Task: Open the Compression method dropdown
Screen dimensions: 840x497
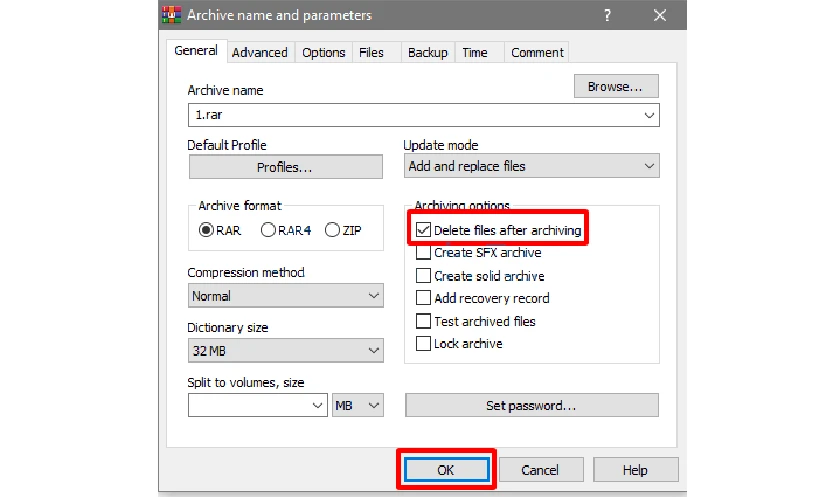Action: (286, 296)
